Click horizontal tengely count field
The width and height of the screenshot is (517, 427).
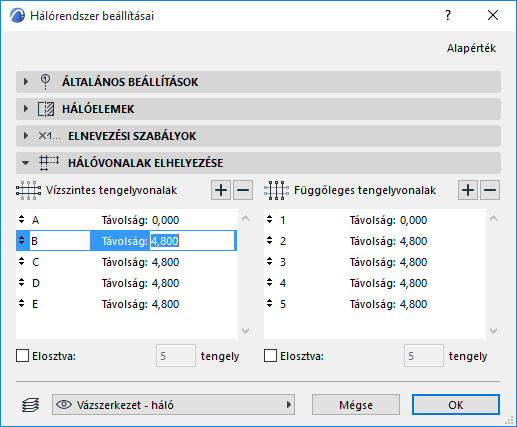(176, 356)
